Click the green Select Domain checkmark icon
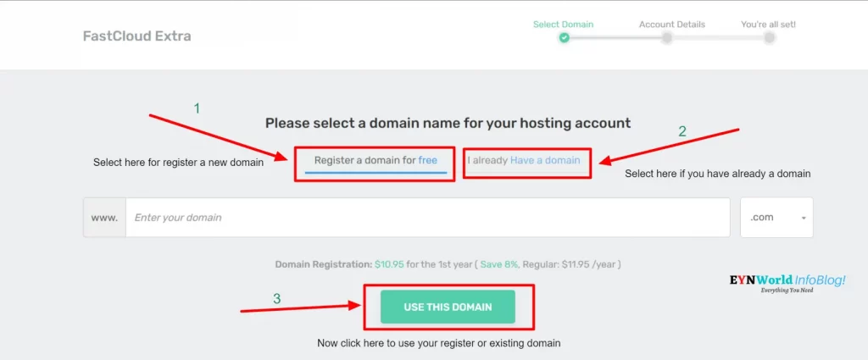The width and height of the screenshot is (868, 360). click(564, 38)
